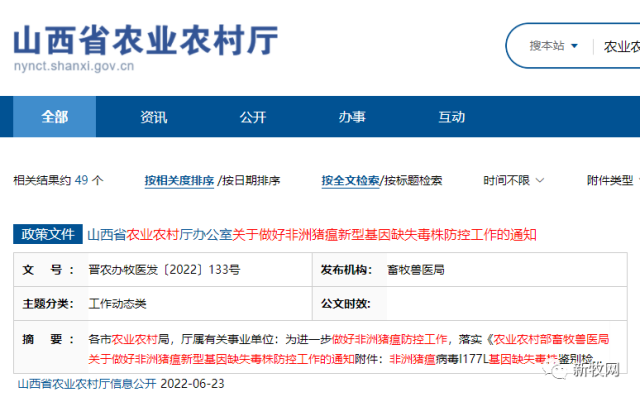
Task: Switch to the 资讯 tab
Action: pyautogui.click(x=153, y=117)
